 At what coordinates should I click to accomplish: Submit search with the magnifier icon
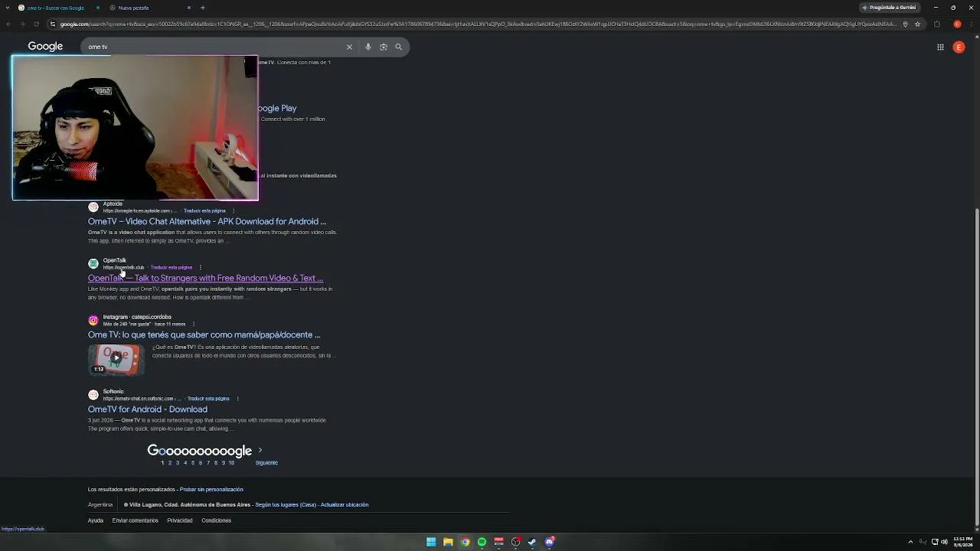coord(398,47)
